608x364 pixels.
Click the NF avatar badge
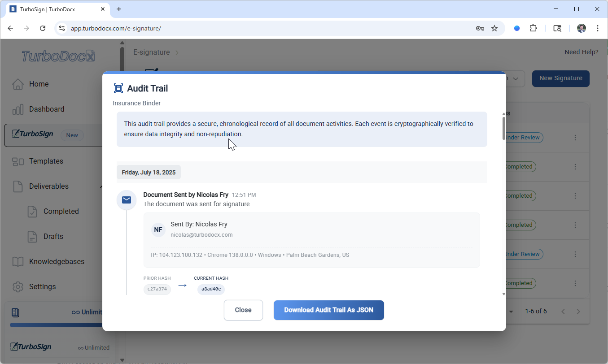[x=158, y=230]
